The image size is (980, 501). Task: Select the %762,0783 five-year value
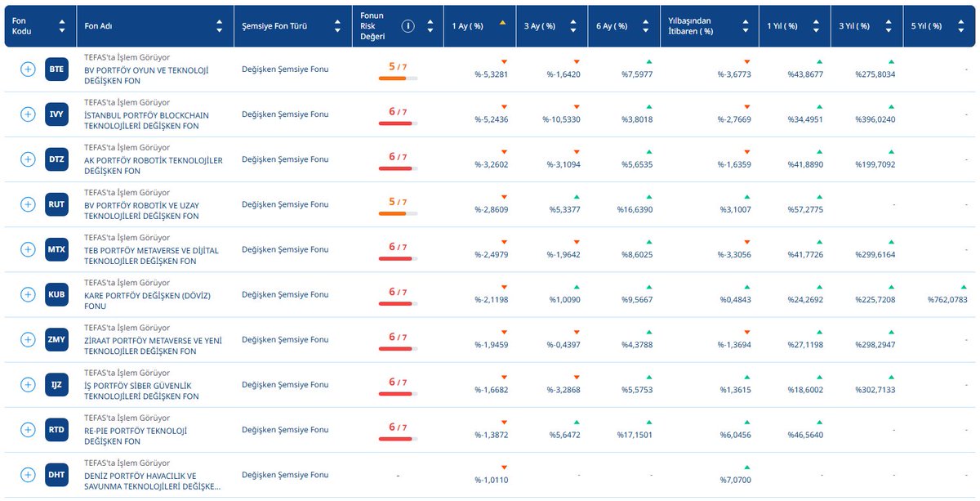pyautogui.click(x=947, y=300)
